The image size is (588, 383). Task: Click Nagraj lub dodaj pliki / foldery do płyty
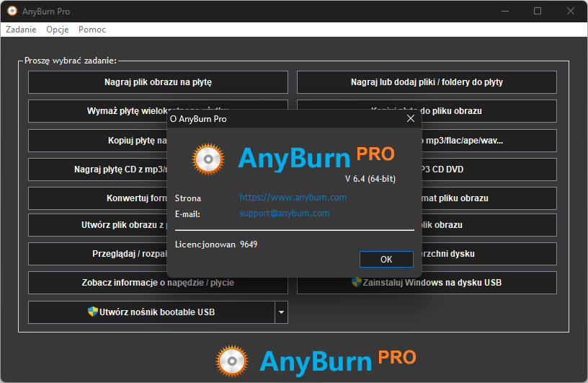pos(427,82)
